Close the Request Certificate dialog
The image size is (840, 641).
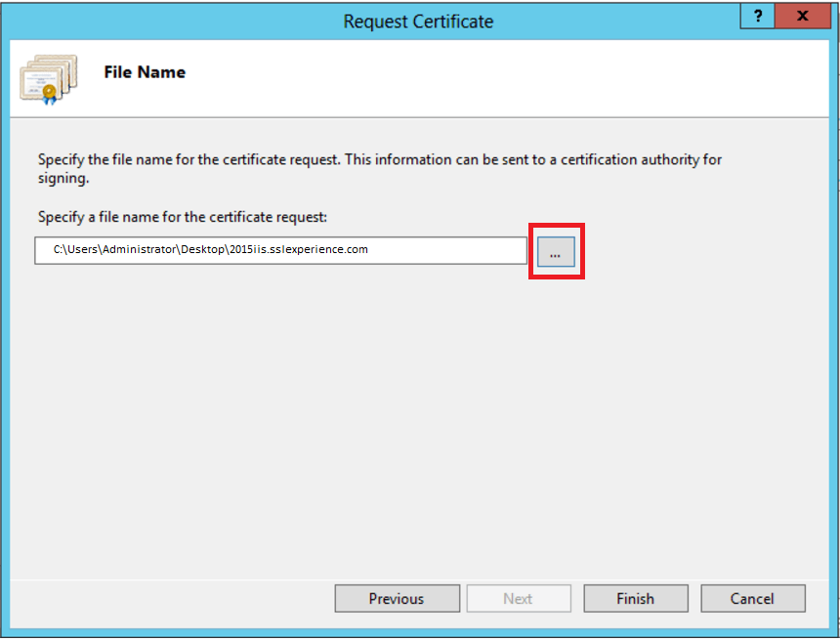(x=803, y=17)
